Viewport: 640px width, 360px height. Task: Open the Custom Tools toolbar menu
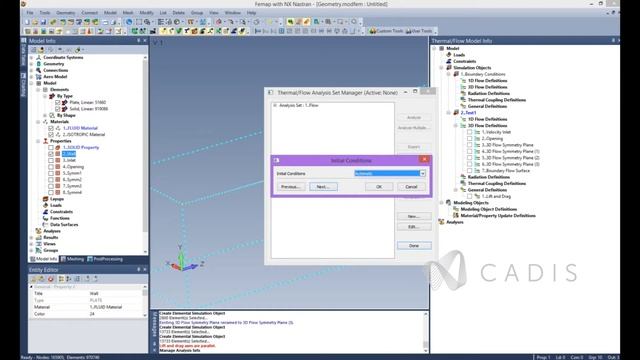[387, 31]
